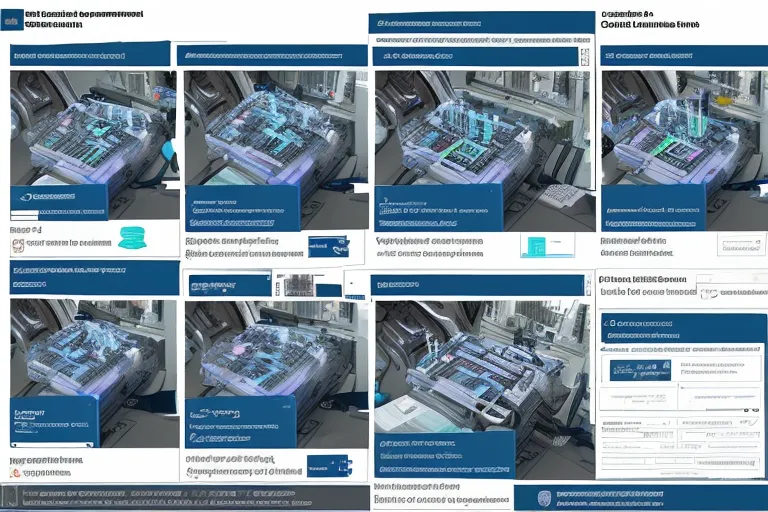The image size is (768, 512).
Task: Open the first top-row machine thumbnail
Action: (x=92, y=126)
